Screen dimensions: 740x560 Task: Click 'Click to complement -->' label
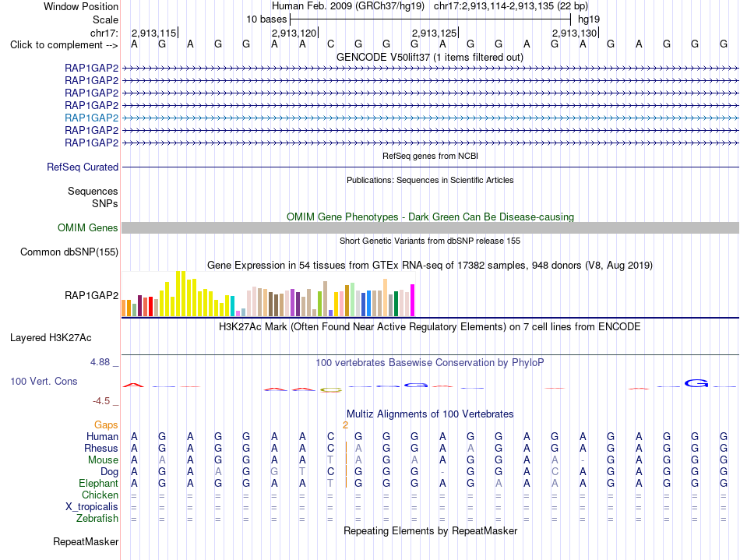[64, 45]
